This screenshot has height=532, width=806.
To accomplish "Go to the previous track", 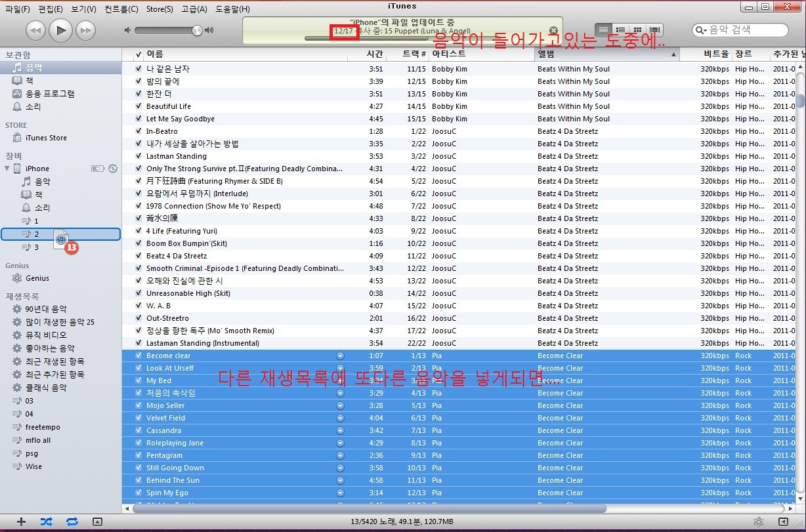I will pos(36,30).
